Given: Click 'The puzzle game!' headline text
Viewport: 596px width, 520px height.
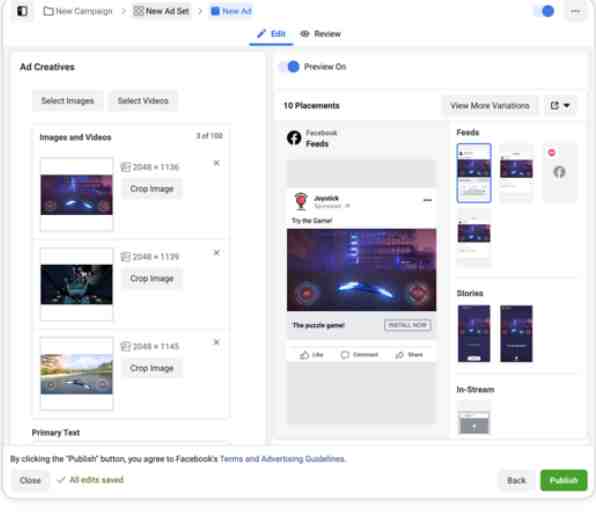Looking at the screenshot, I should (x=318, y=325).
